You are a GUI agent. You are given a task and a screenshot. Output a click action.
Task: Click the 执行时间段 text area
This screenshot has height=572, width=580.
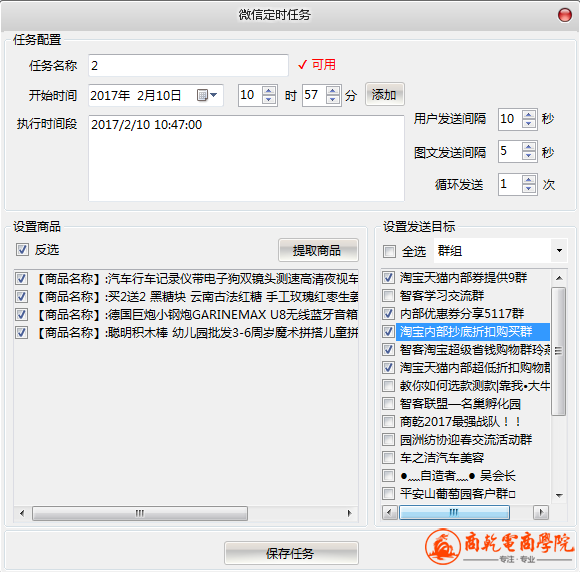pos(246,158)
